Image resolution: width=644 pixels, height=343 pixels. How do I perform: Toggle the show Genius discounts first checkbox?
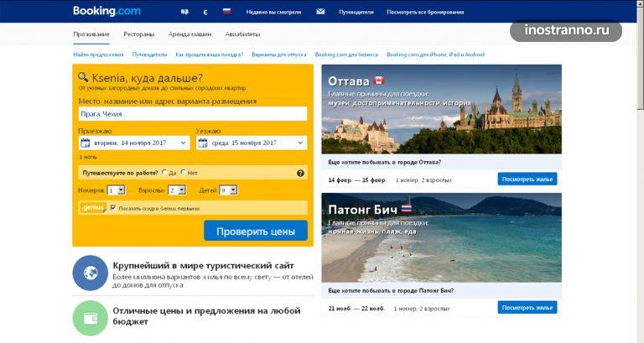[113, 207]
